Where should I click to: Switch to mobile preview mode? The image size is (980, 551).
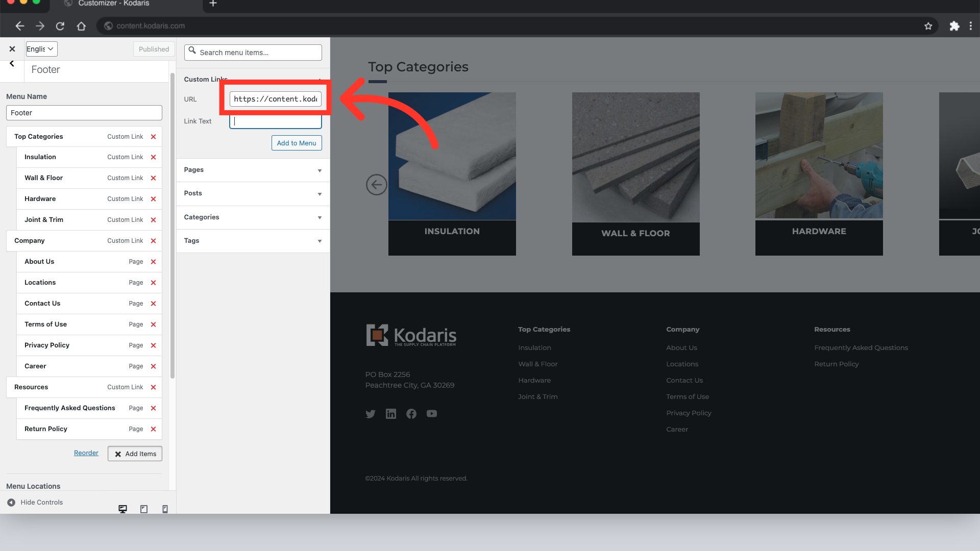[165, 509]
